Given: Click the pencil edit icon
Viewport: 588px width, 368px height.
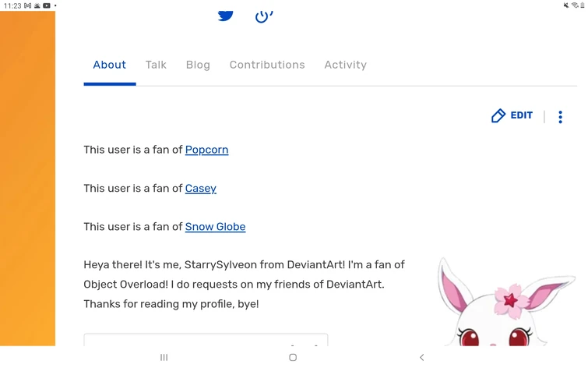Looking at the screenshot, I should [498, 115].
